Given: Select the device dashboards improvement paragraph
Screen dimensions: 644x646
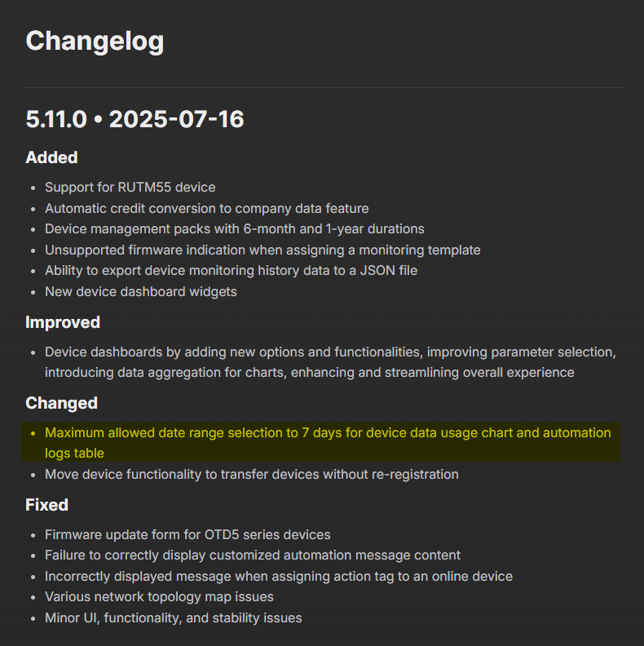Looking at the screenshot, I should [x=330, y=362].
